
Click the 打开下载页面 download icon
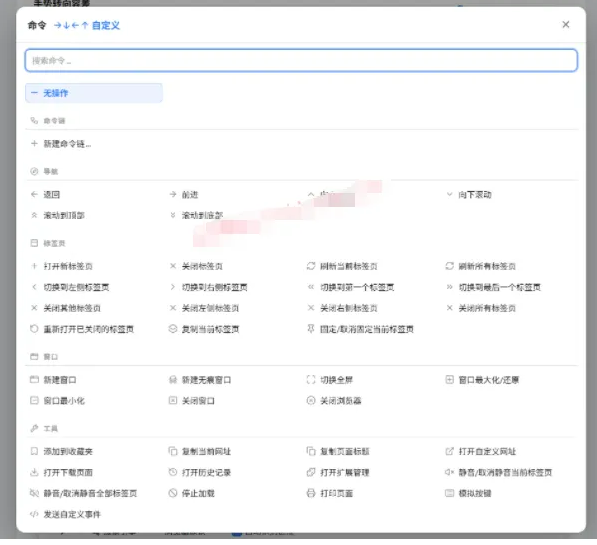pos(34,472)
